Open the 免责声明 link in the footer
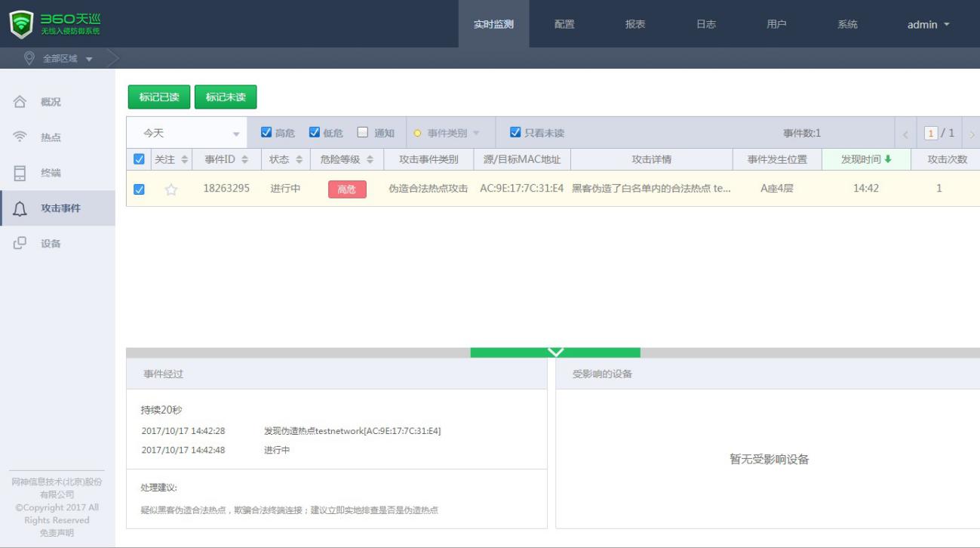This screenshot has width=980, height=548. click(x=57, y=533)
